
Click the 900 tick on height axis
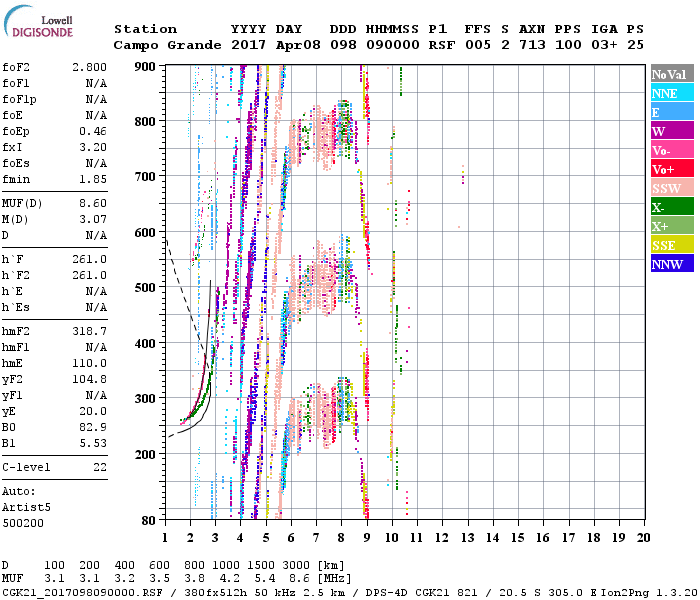[x=145, y=66]
